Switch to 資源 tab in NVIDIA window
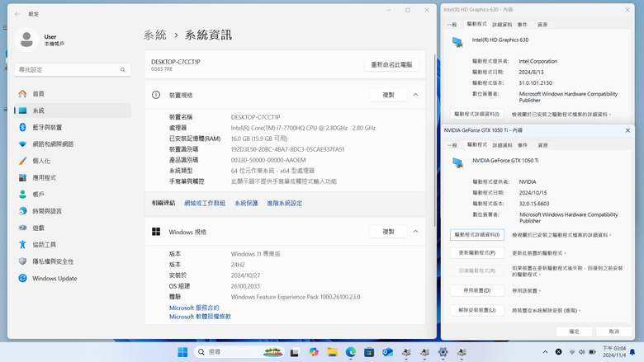This screenshot has height=362, width=644. [x=542, y=145]
